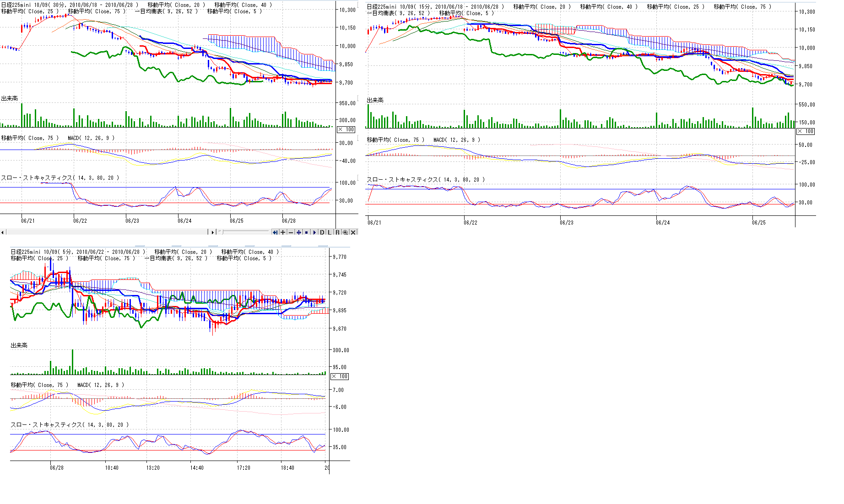The width and height of the screenshot is (844, 504).
Task: Click the 出来高 label on the 5-minute chart
Action: 19,345
